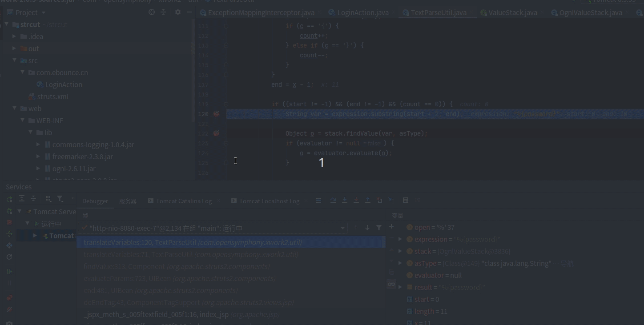Expand the stack variable node
The width and height of the screenshot is (644, 325).
click(x=400, y=251)
